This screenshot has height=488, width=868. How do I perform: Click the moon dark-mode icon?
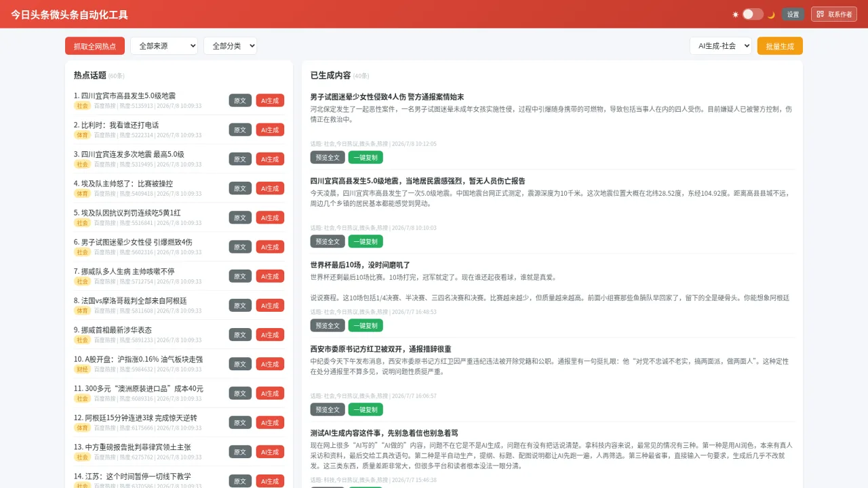tap(771, 14)
